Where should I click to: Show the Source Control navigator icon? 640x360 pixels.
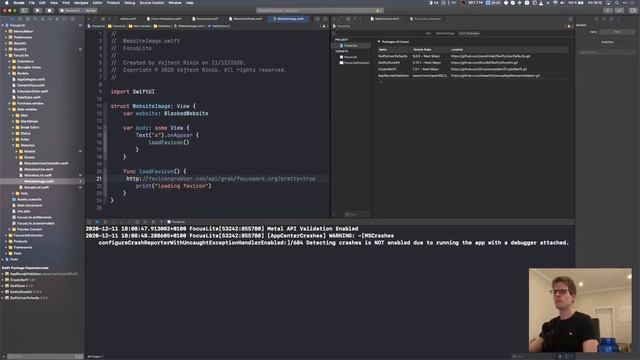coord(20,19)
